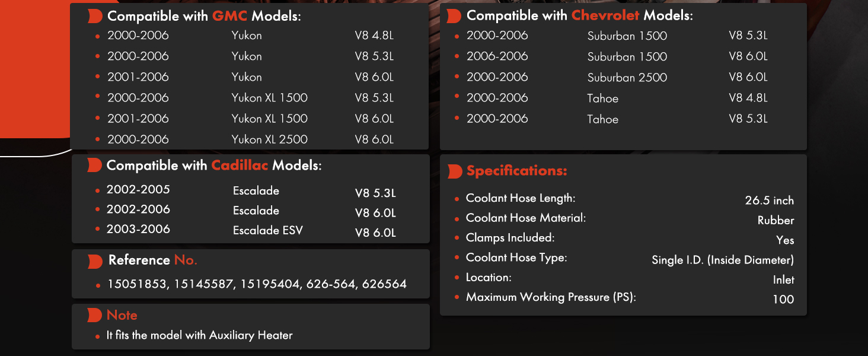Click the 'Suburban 2500' model text

[627, 78]
